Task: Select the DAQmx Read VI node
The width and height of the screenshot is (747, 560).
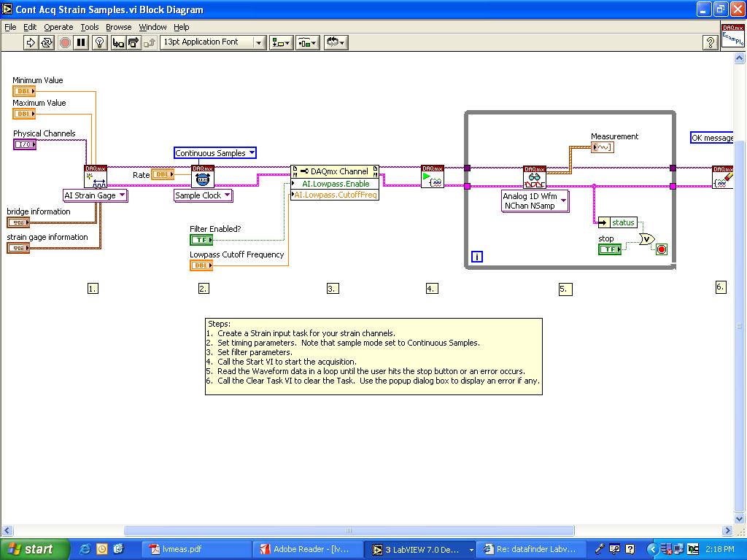Action: point(535,177)
